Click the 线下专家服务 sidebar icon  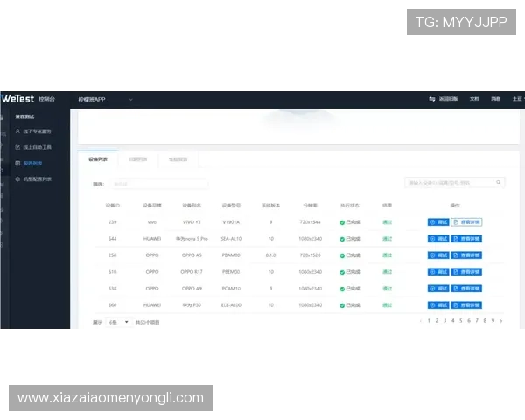click(17, 130)
